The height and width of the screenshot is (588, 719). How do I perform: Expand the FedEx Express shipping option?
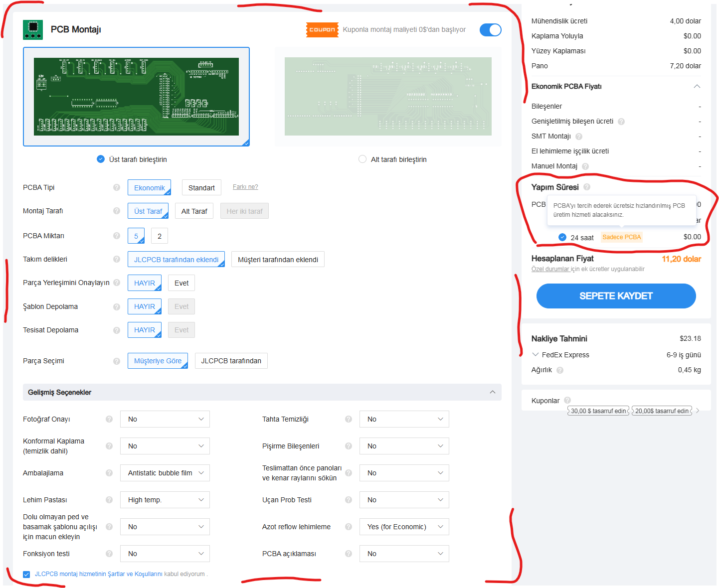coord(536,355)
